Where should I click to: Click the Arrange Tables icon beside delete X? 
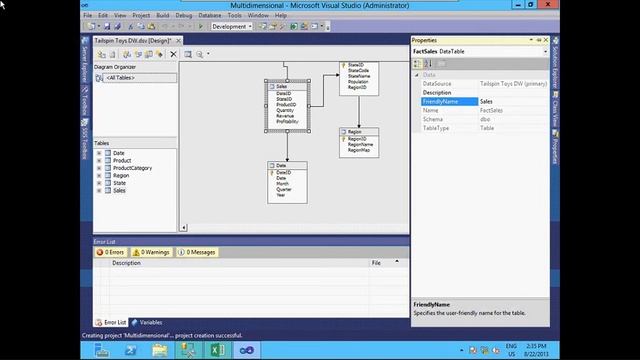188,54
